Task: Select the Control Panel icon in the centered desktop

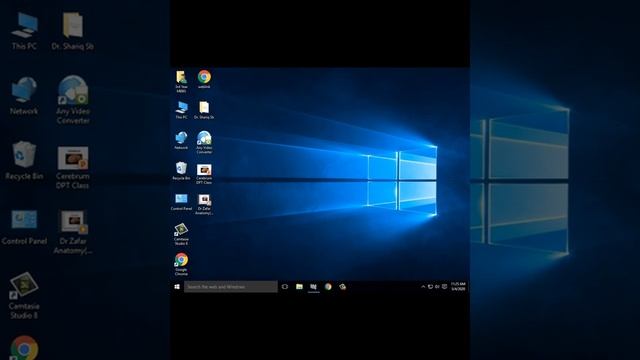Action: (181, 202)
